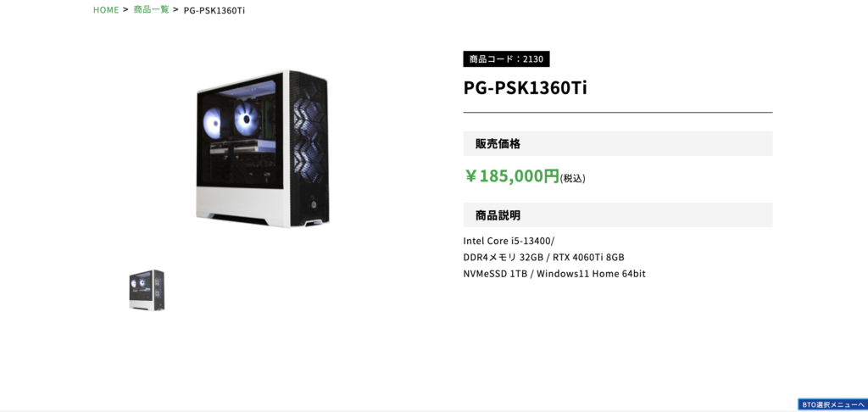Click the 販売価格 section header
The height and width of the screenshot is (412, 868).
(618, 144)
